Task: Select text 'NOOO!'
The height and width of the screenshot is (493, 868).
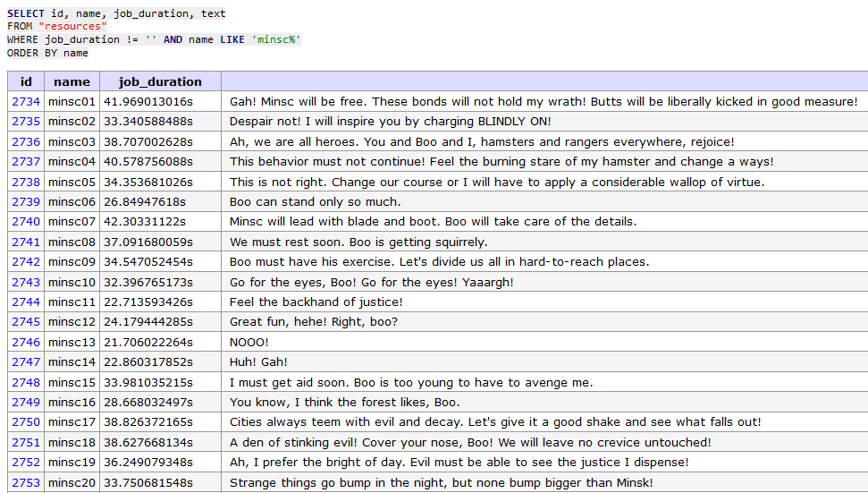Action: coord(249,343)
